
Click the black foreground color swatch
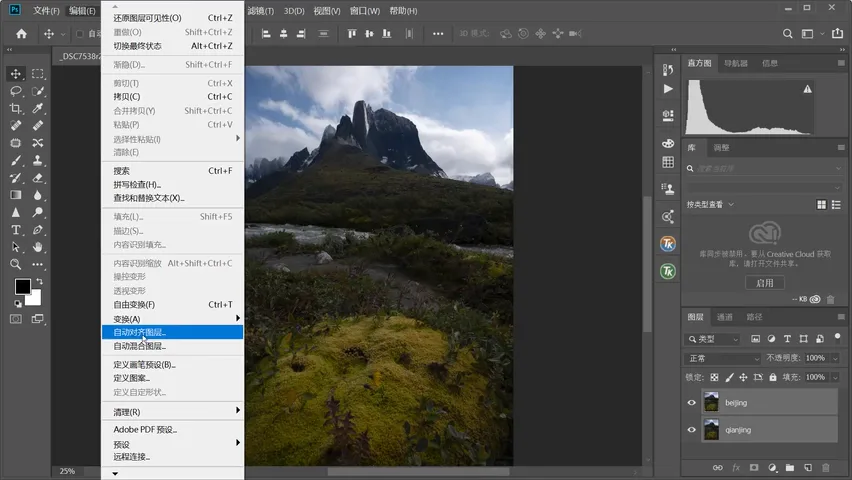coord(22,286)
